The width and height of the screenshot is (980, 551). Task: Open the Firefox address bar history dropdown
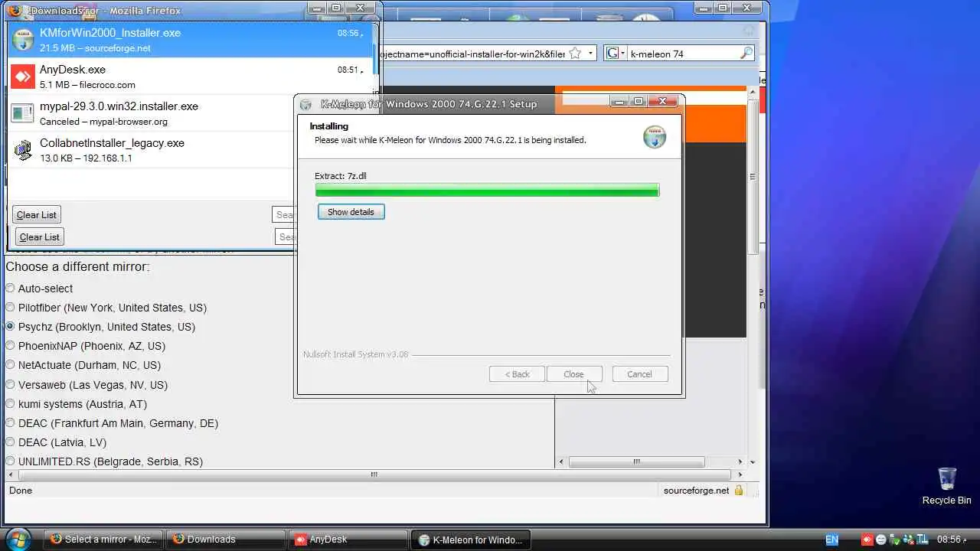tap(591, 54)
